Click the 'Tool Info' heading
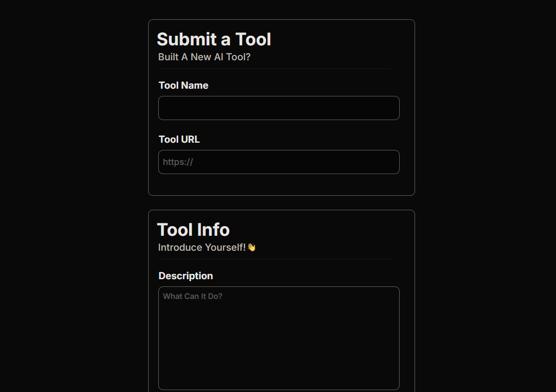556x392 pixels. tap(193, 230)
